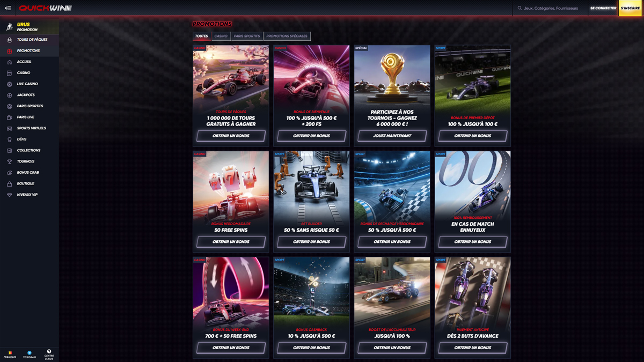Open Tournois trophy icon in sidebar

coord(9,161)
